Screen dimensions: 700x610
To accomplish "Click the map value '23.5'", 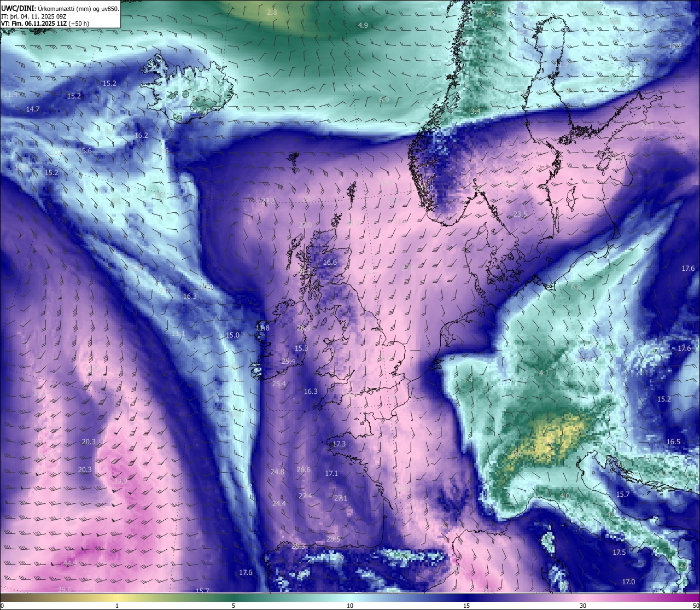I will click(x=520, y=214).
